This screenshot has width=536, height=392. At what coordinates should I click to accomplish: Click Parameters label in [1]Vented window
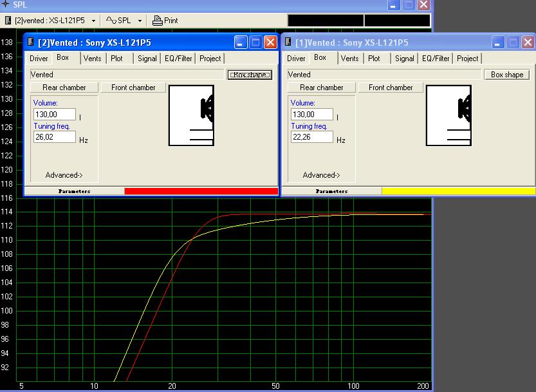click(x=331, y=191)
